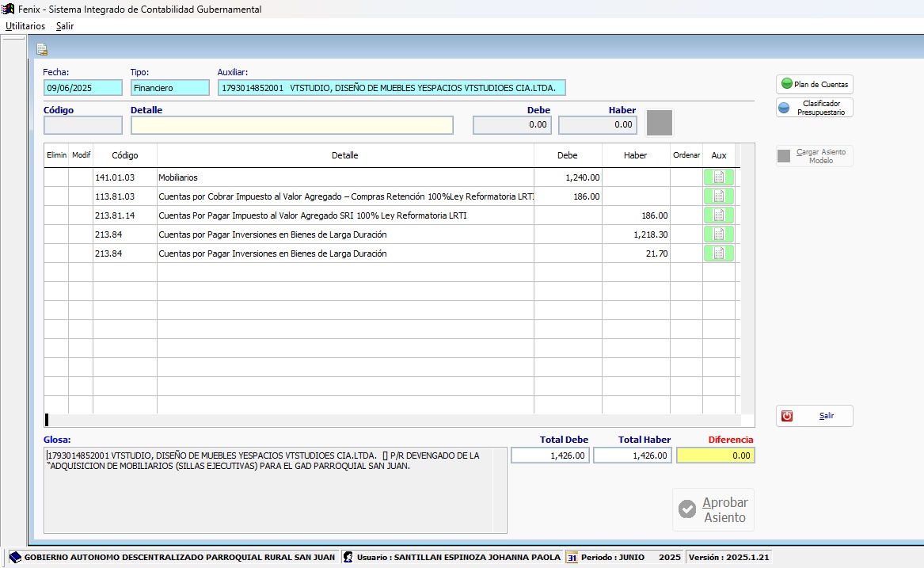Open Aux document icon for Mobiliarios row
924x568 pixels.
[718, 177]
